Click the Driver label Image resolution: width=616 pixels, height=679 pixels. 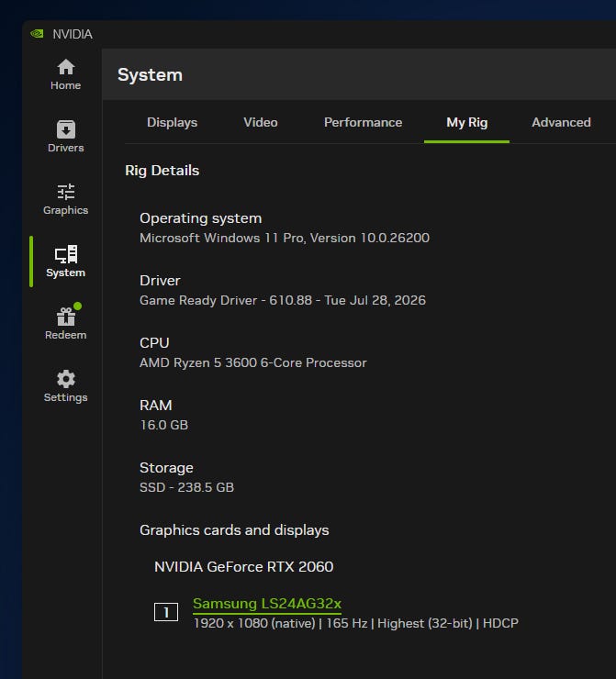pyautogui.click(x=160, y=281)
